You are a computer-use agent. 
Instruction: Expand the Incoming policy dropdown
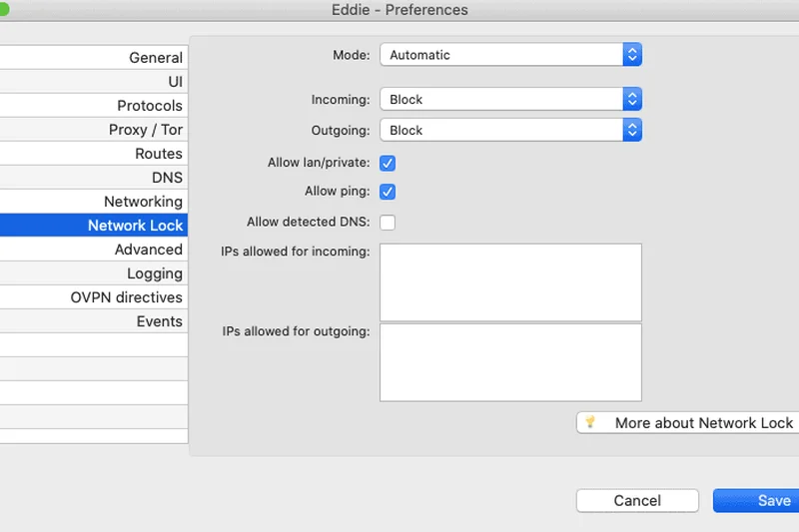pyautogui.click(x=510, y=99)
